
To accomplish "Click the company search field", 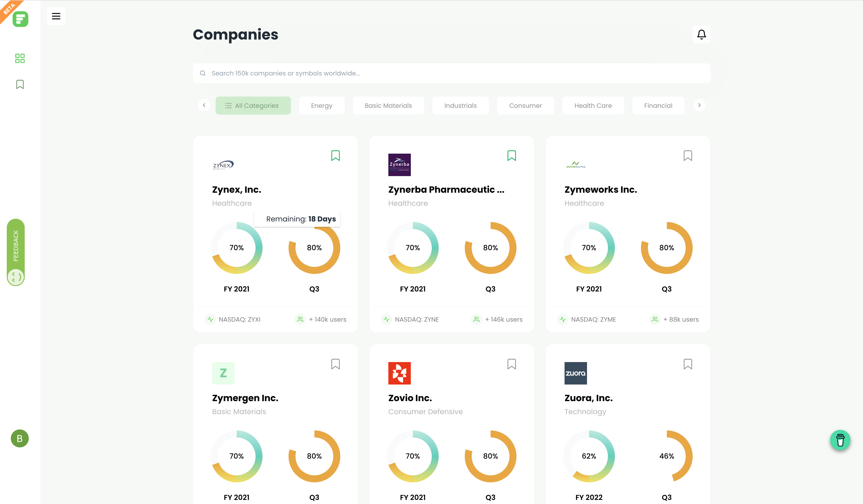I will pos(451,73).
